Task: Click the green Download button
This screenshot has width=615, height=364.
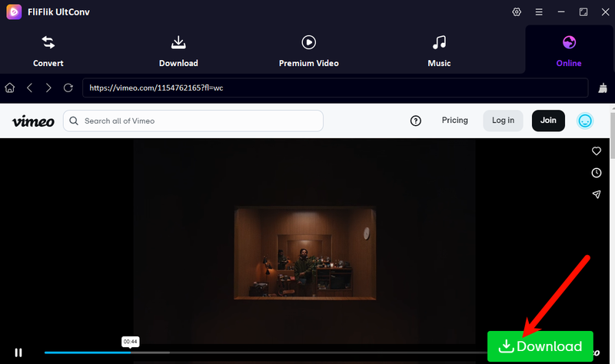Action: (x=540, y=346)
